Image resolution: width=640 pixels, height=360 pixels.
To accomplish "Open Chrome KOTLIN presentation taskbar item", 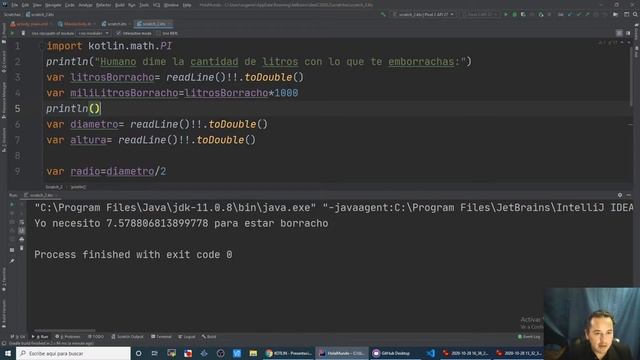I will point(288,353).
